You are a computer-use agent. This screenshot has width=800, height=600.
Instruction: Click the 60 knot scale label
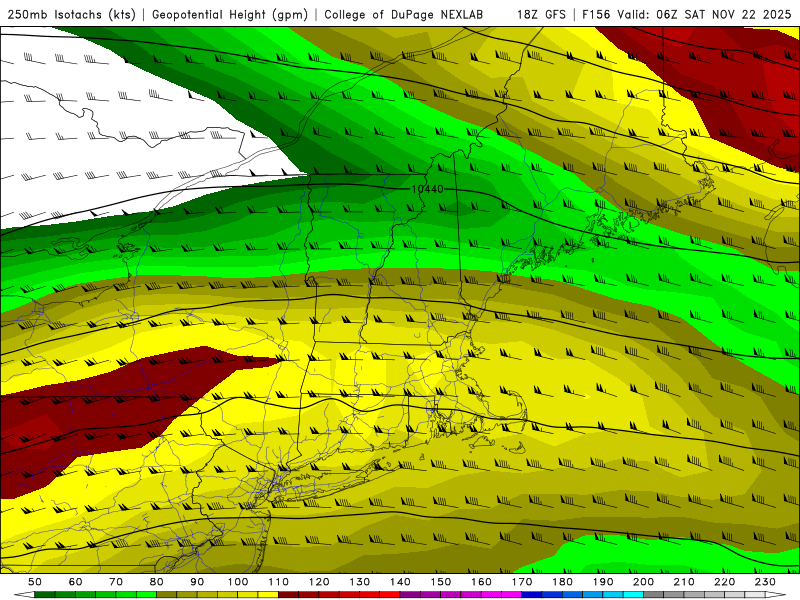pyautogui.click(x=76, y=582)
